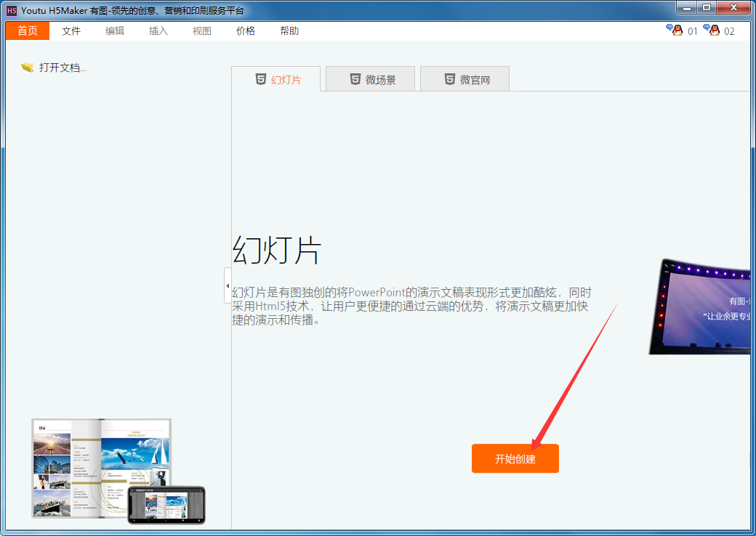Click the HTML5 icon on 微官网 tab
The image size is (756, 536).
[x=450, y=79]
